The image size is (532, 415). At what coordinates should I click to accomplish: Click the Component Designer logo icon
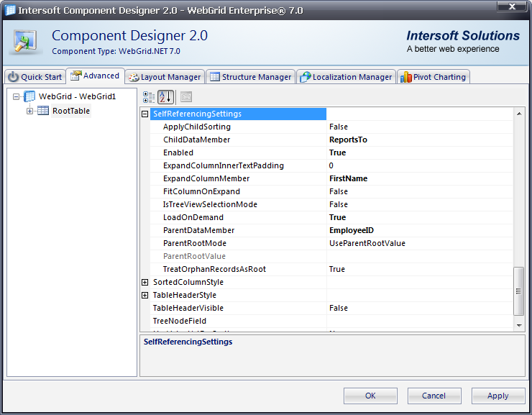point(24,42)
